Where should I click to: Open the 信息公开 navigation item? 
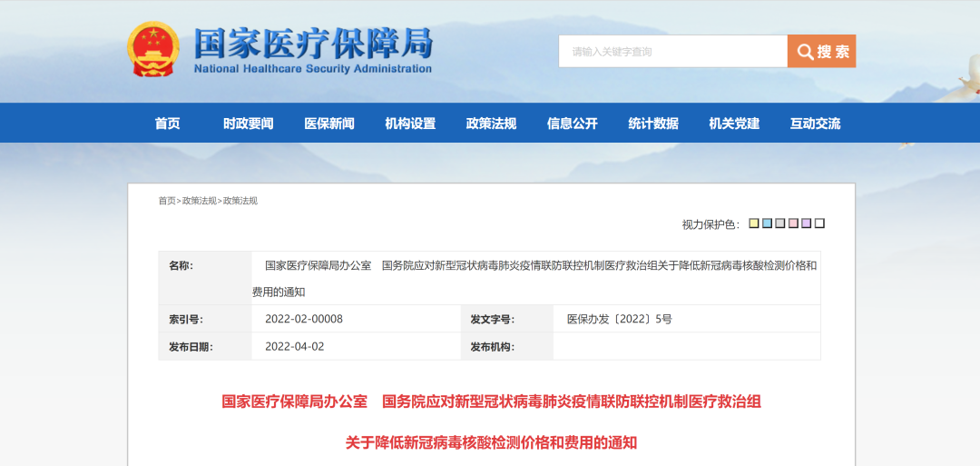click(x=573, y=124)
